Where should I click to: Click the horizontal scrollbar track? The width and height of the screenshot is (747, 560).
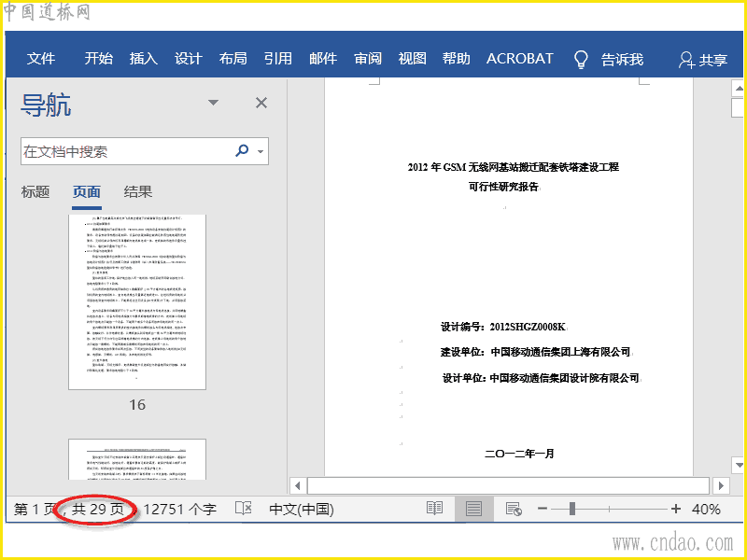coord(508,486)
